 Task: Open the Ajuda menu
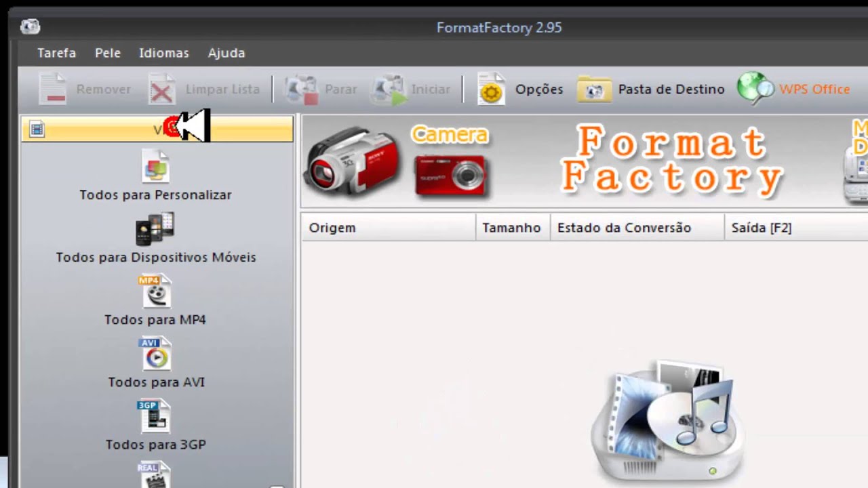[x=226, y=53]
